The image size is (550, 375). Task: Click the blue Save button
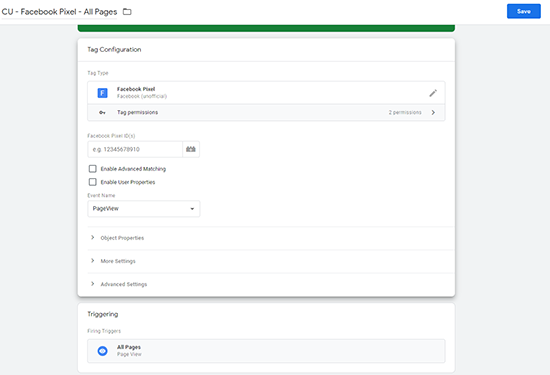point(523,11)
